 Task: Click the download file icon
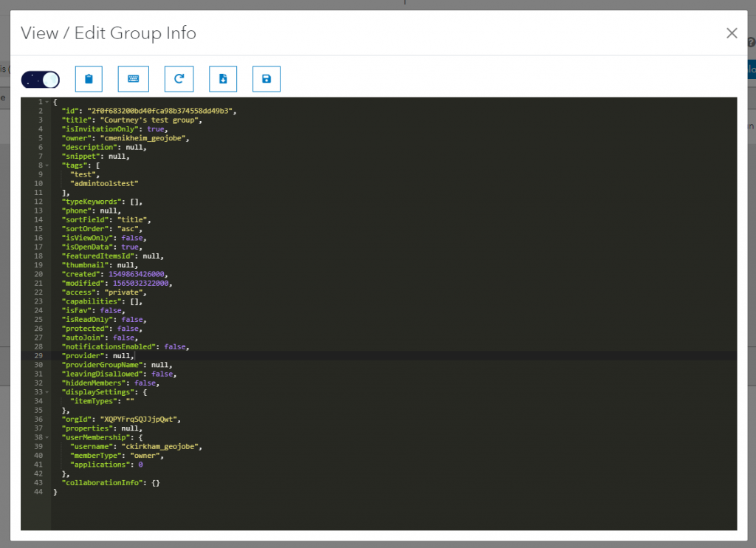click(x=223, y=79)
